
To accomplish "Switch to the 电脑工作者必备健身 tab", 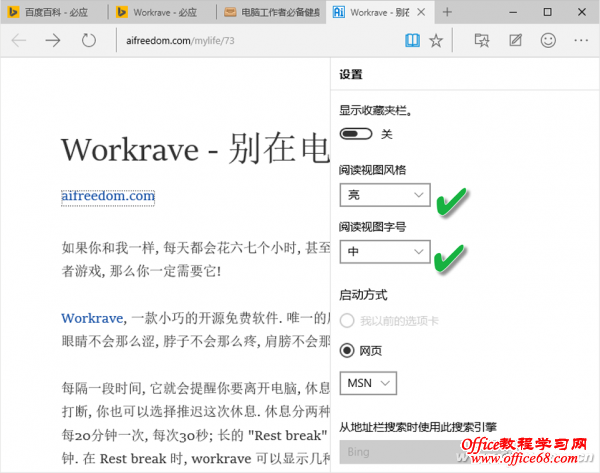I will click(x=272, y=12).
